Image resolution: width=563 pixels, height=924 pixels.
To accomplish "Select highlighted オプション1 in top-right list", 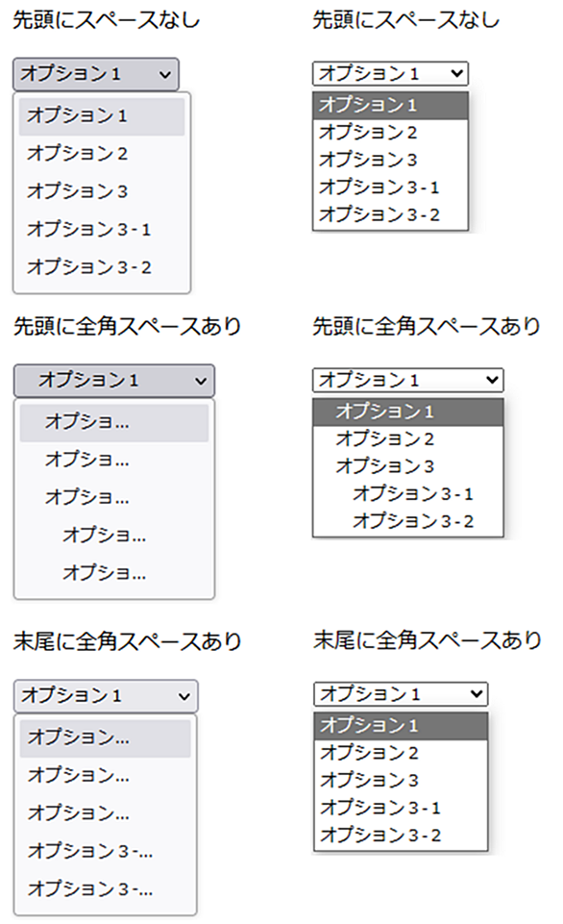I will click(x=390, y=106).
